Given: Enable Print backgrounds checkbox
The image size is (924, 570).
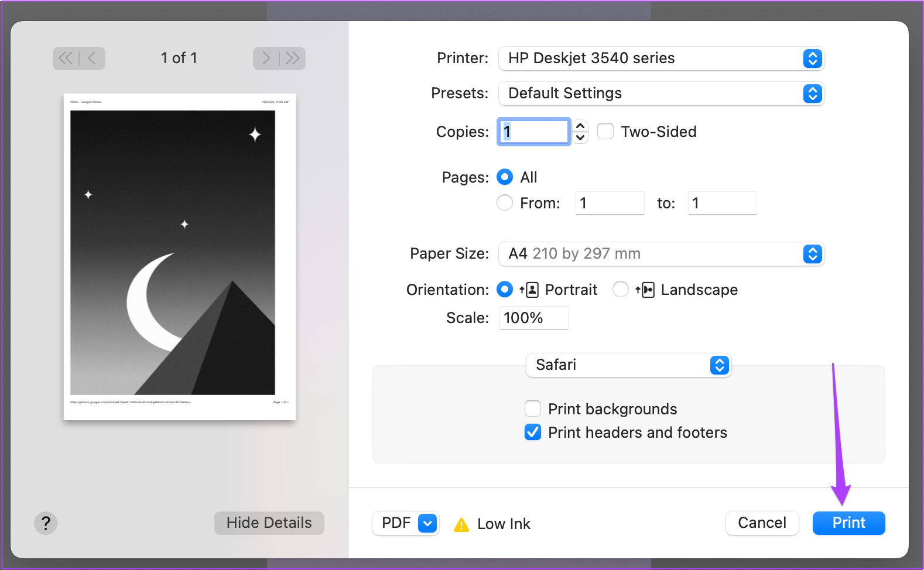Looking at the screenshot, I should point(533,408).
